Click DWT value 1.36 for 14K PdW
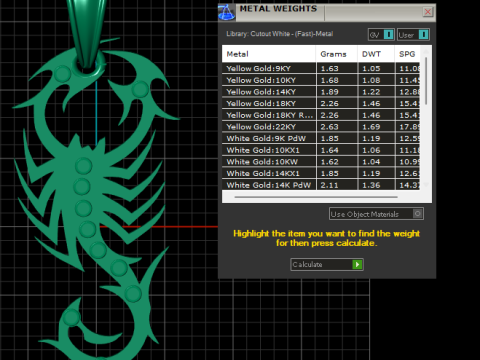Image resolution: width=480 pixels, height=360 pixels. [x=371, y=185]
